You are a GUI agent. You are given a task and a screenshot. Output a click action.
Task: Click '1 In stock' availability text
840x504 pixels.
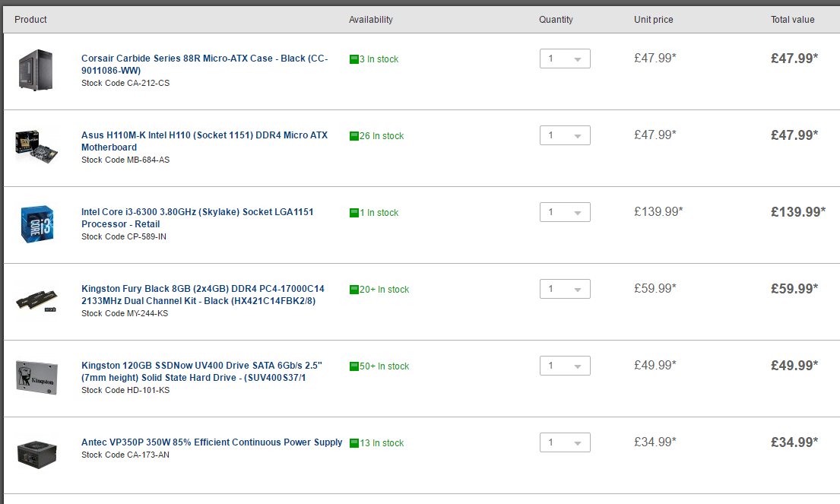(x=379, y=213)
